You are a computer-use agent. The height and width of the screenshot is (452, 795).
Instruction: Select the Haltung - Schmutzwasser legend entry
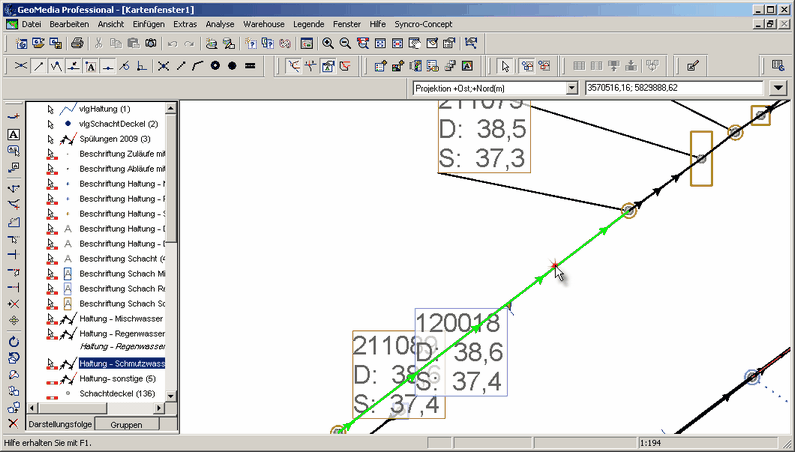[122, 364]
